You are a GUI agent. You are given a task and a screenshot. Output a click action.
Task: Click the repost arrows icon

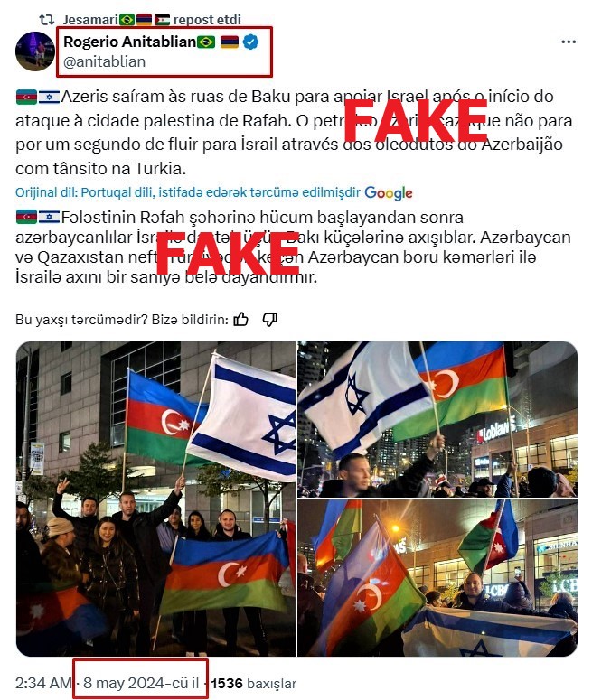47,20
